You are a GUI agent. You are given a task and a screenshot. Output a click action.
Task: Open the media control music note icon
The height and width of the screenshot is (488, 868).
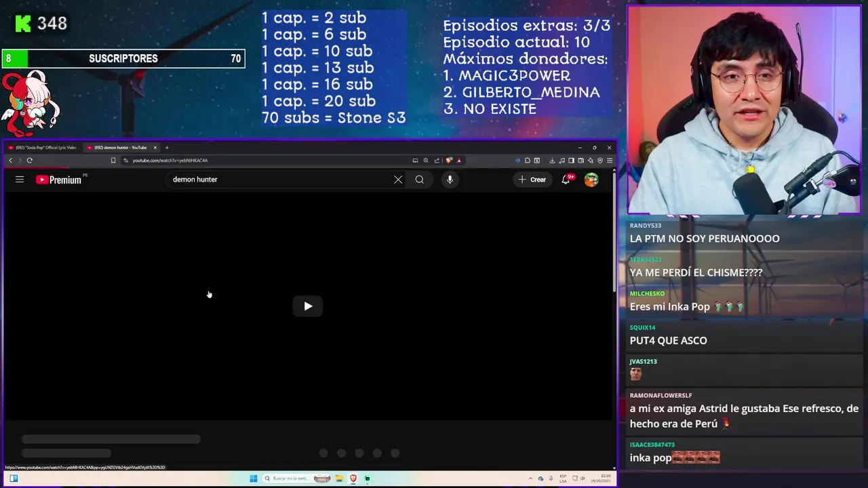click(561, 161)
